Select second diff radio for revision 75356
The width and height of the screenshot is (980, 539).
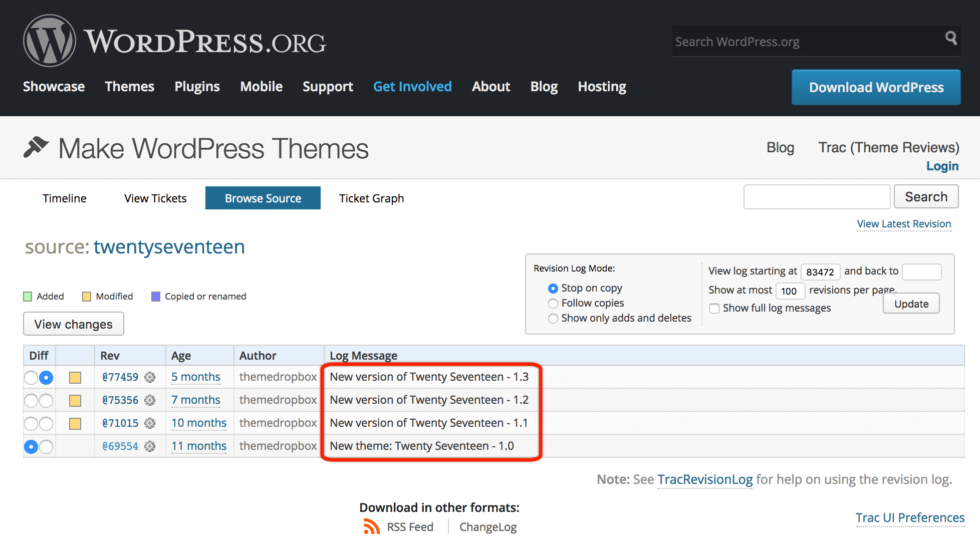[x=46, y=400]
